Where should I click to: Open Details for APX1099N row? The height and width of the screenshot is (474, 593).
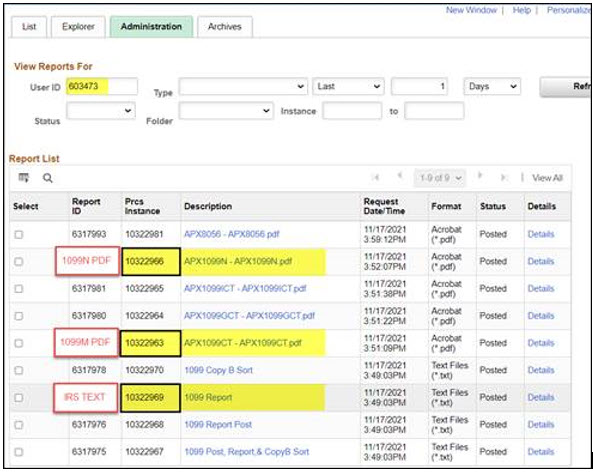point(541,261)
